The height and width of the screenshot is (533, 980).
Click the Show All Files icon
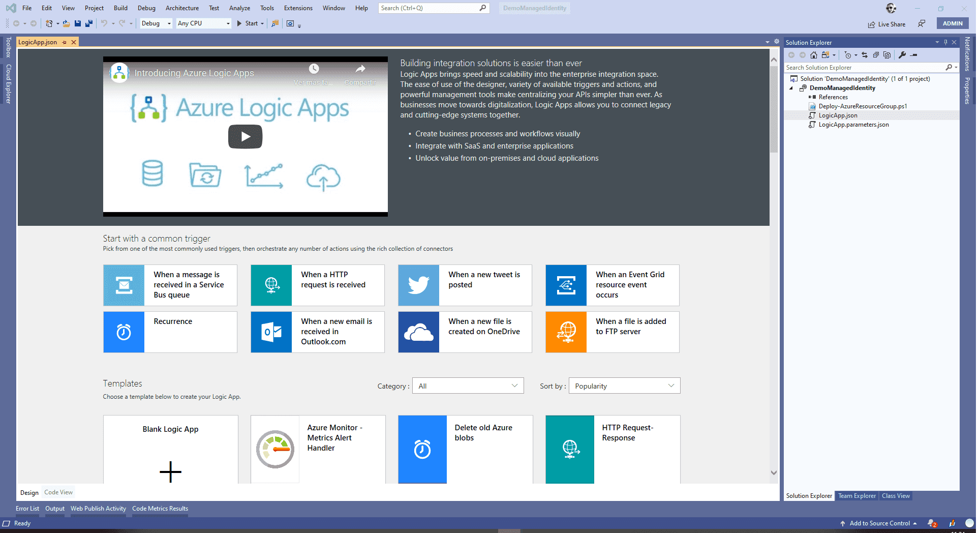point(887,55)
